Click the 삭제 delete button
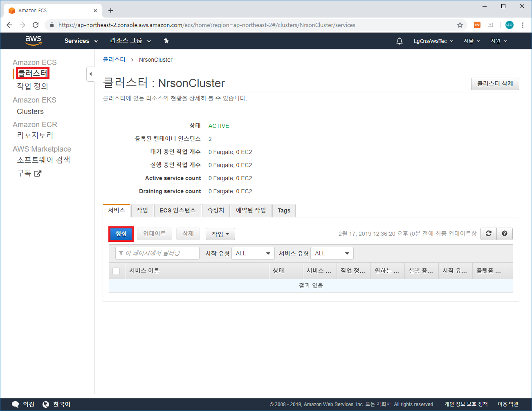Viewport: 532px width, 411px height. click(x=188, y=234)
